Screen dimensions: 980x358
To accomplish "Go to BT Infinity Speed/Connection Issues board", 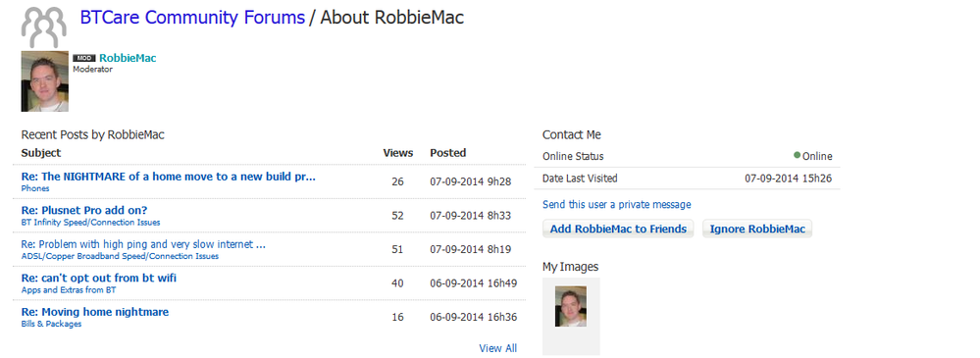I will 90,222.
